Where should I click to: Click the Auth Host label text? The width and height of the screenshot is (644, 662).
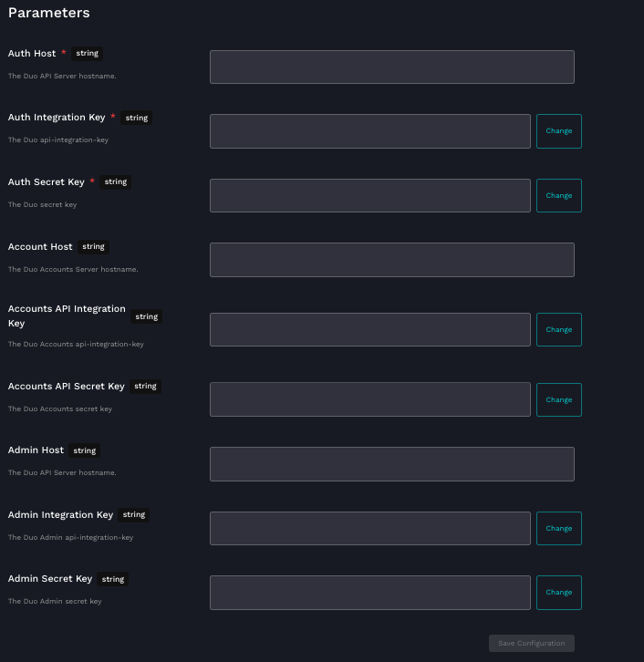click(x=32, y=54)
